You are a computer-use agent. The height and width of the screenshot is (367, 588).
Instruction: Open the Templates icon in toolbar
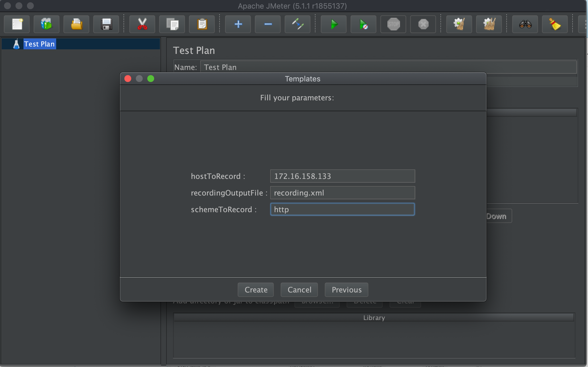[x=46, y=24]
